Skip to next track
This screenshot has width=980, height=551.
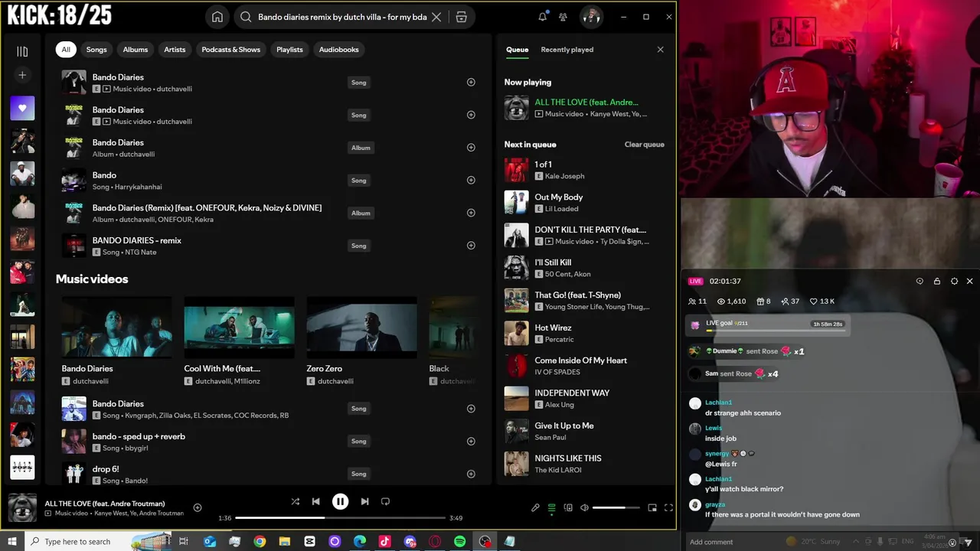364,501
